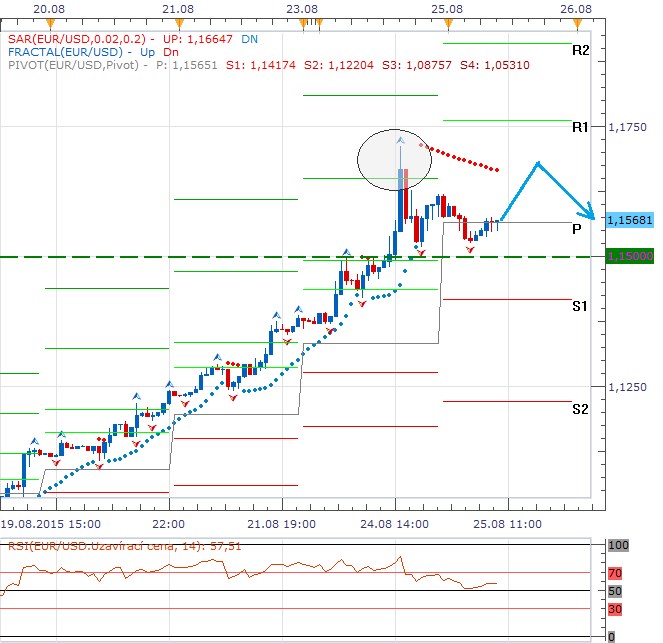Select the S1 support level label
663x643 pixels.
point(580,305)
